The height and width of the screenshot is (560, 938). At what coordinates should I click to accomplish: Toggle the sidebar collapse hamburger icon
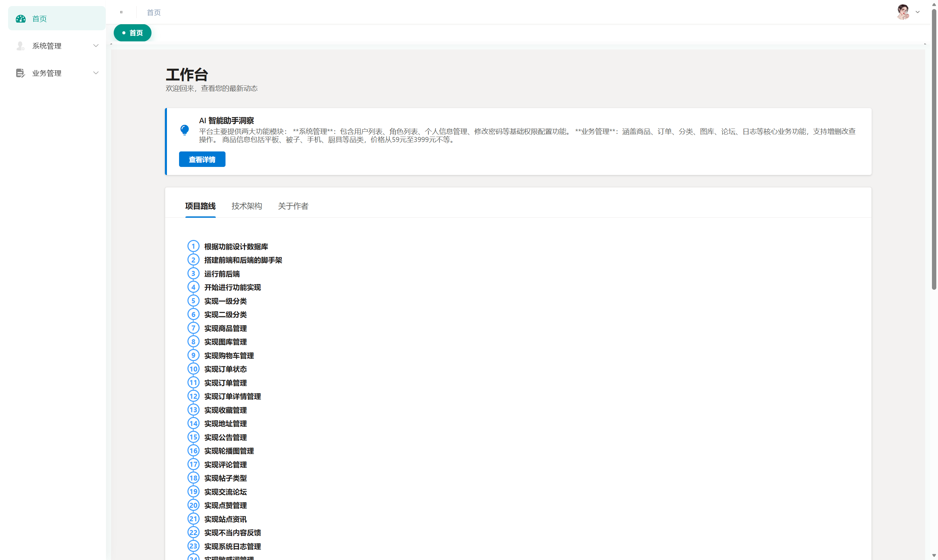(121, 12)
